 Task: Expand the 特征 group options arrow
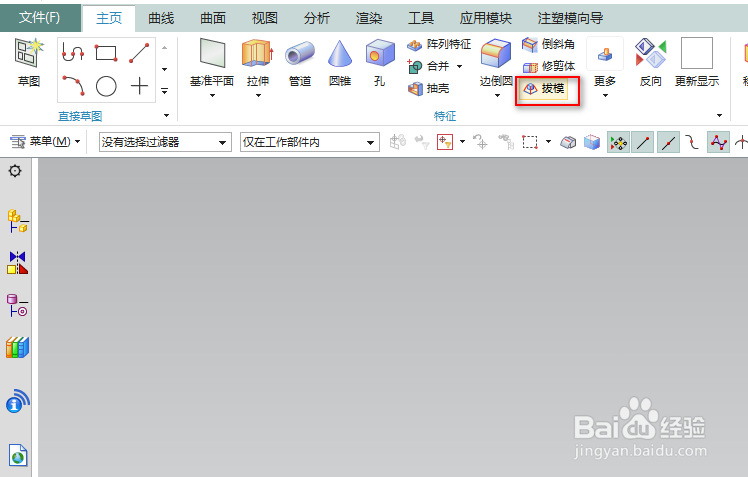click(x=719, y=115)
